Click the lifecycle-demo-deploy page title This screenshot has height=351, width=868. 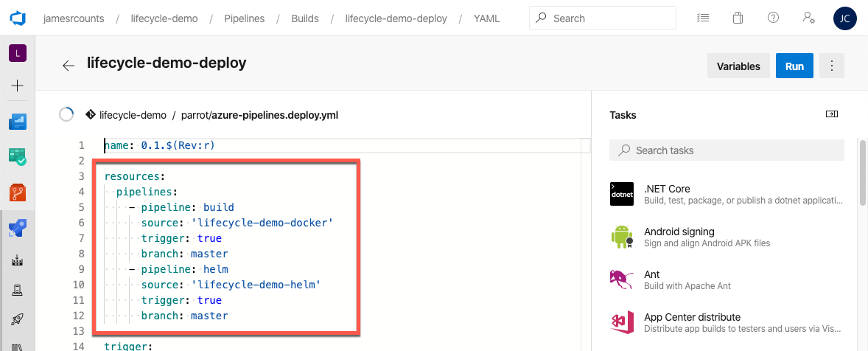(167, 63)
